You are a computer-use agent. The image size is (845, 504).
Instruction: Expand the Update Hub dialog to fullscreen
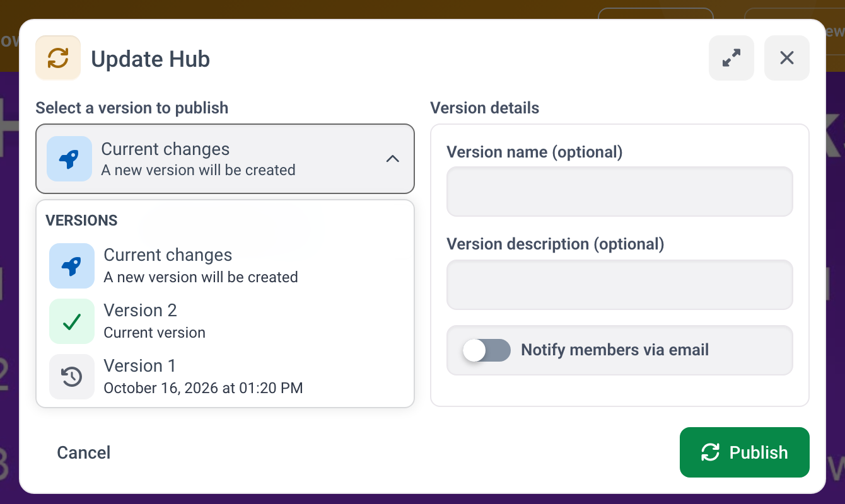pyautogui.click(x=731, y=58)
